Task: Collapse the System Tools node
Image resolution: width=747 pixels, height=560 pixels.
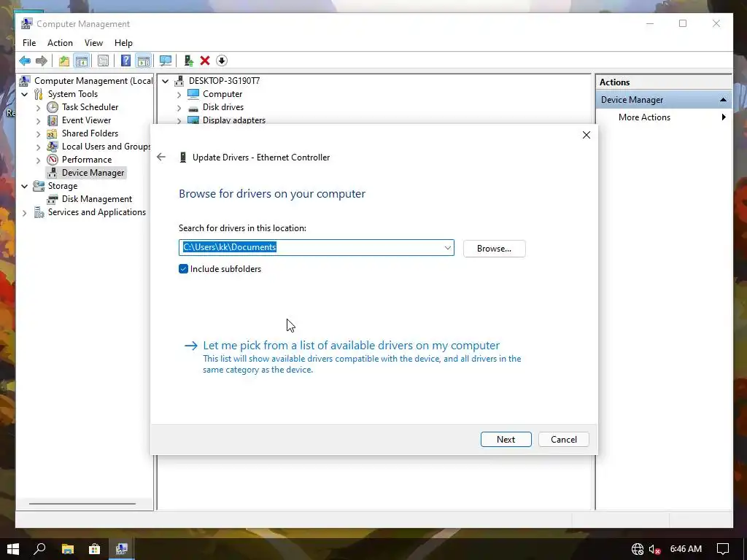Action: 24,94
